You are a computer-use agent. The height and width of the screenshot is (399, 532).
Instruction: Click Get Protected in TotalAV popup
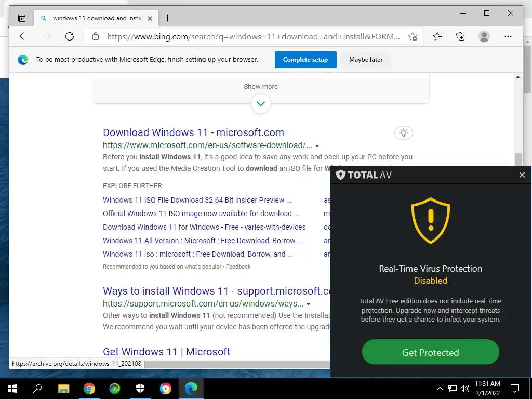(x=431, y=352)
